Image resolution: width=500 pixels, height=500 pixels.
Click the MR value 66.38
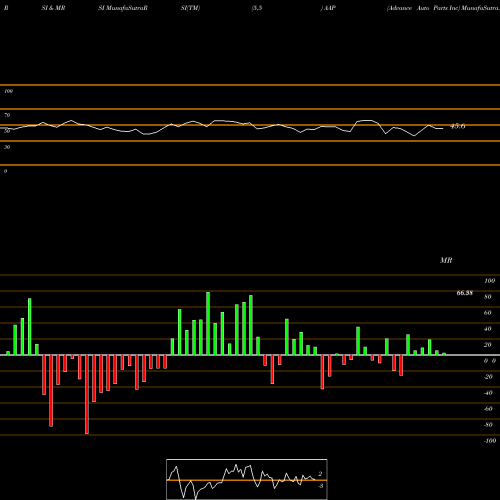pyautogui.click(x=465, y=293)
